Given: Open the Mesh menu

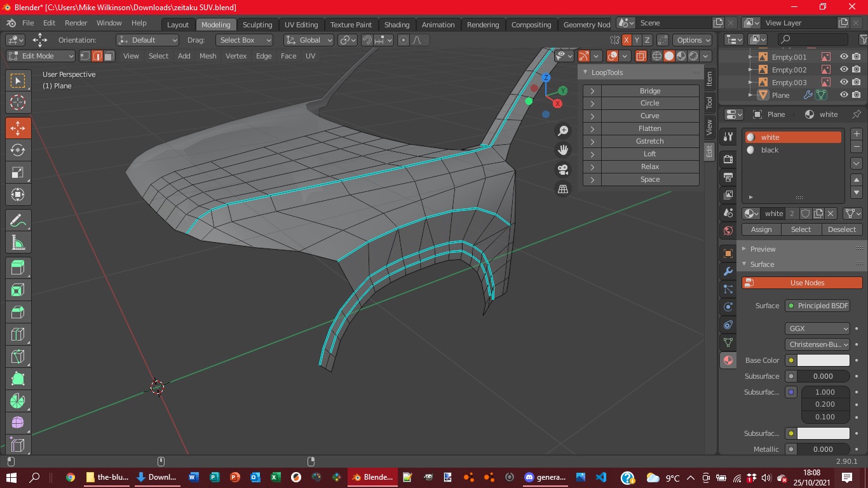Looking at the screenshot, I should coord(208,56).
